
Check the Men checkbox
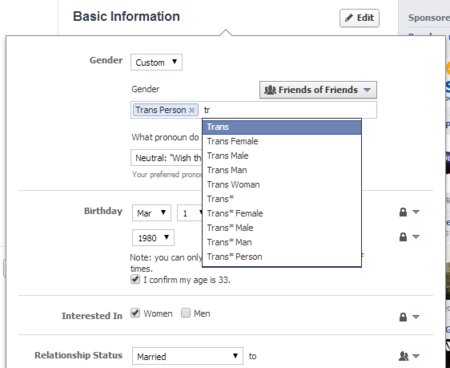186,313
